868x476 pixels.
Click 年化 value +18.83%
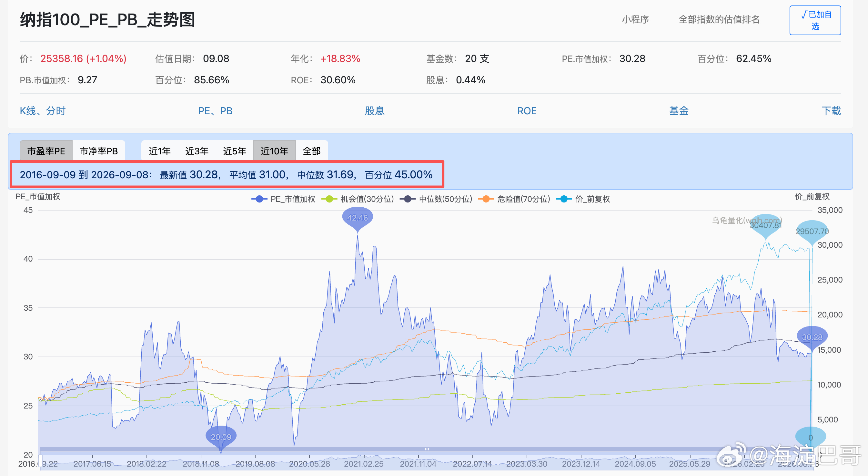(340, 58)
